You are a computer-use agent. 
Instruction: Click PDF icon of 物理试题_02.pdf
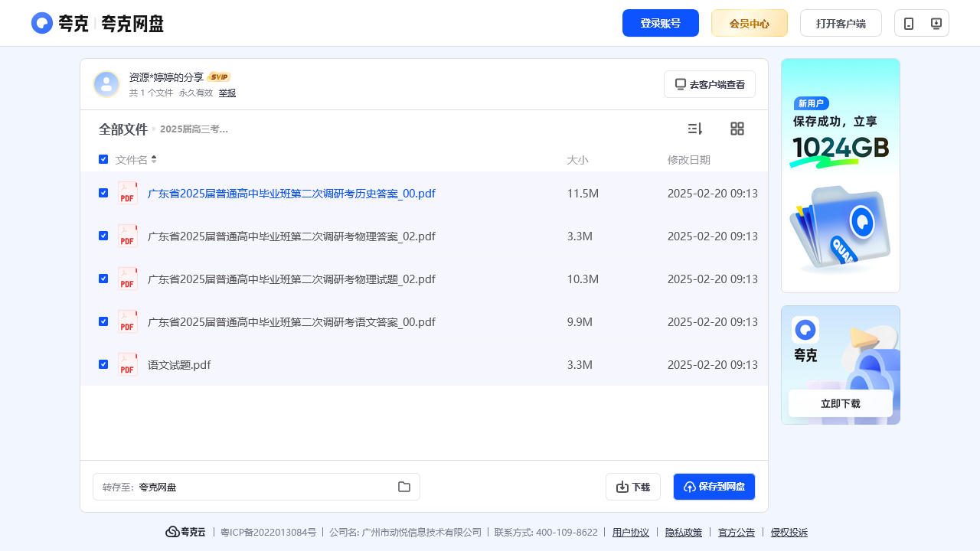pyautogui.click(x=128, y=279)
